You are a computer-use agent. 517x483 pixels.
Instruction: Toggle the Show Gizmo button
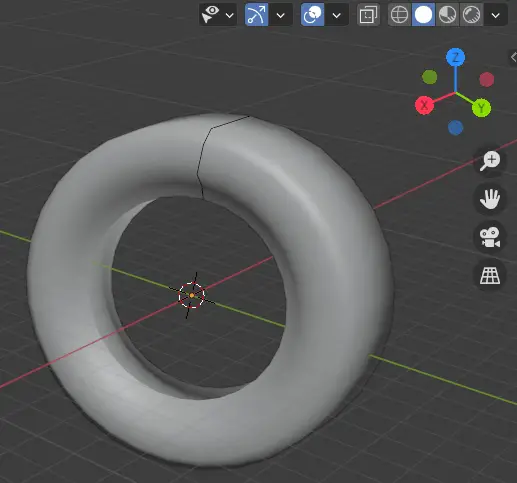click(x=256, y=15)
